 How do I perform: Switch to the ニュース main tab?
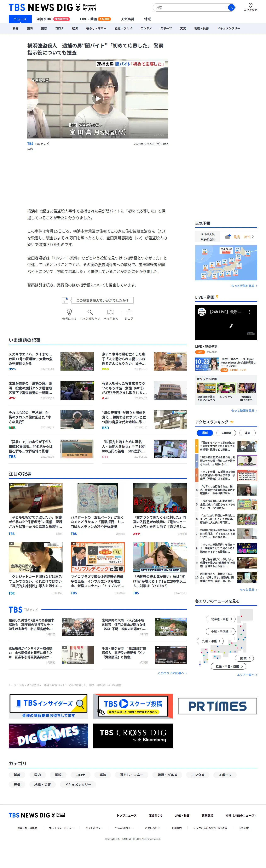coord(20,19)
